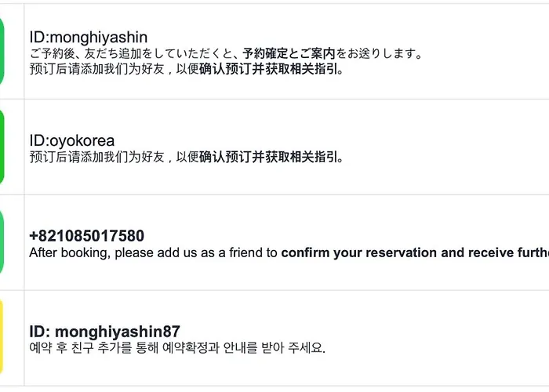Select the bold ID: monghiyashin87 text
This screenshot has width=549, height=392.
[x=104, y=332]
